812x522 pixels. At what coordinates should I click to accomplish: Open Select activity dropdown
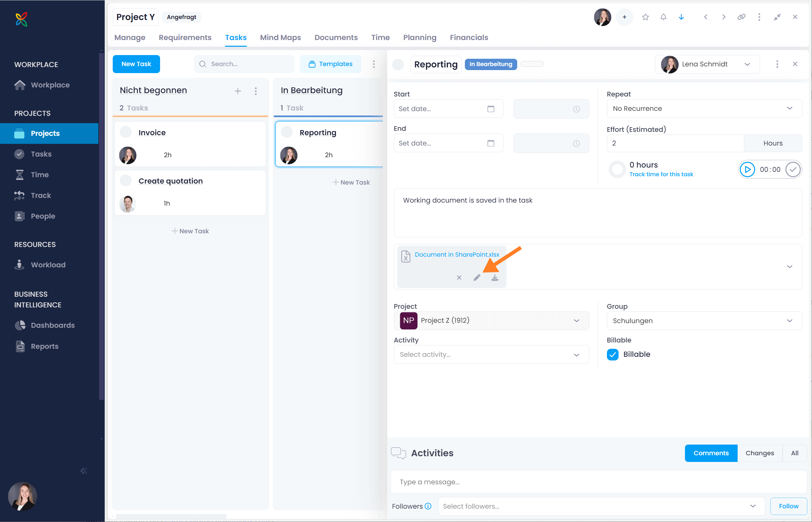pyautogui.click(x=491, y=354)
